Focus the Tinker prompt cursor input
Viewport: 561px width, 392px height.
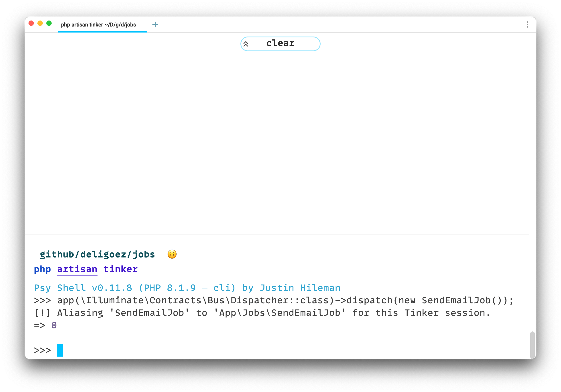click(x=60, y=350)
